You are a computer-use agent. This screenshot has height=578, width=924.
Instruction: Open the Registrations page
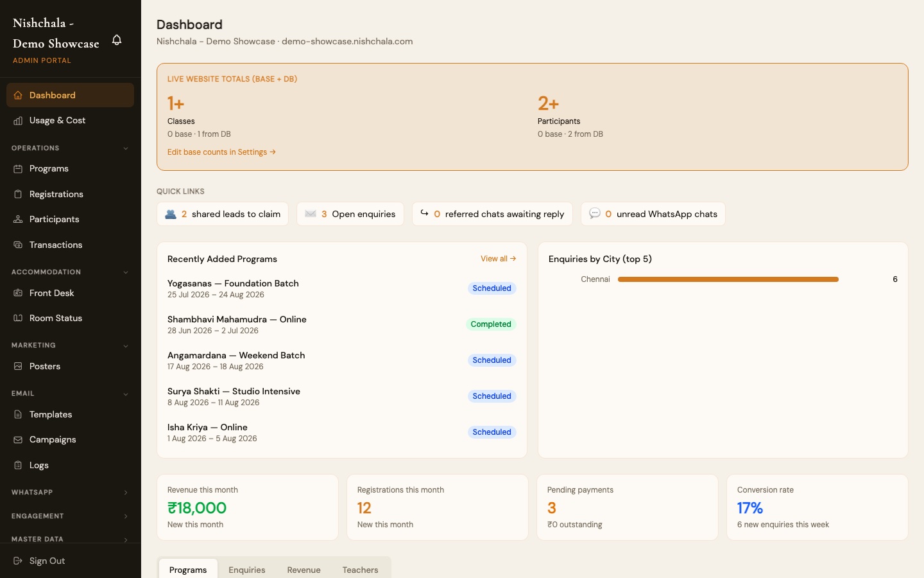point(70,194)
